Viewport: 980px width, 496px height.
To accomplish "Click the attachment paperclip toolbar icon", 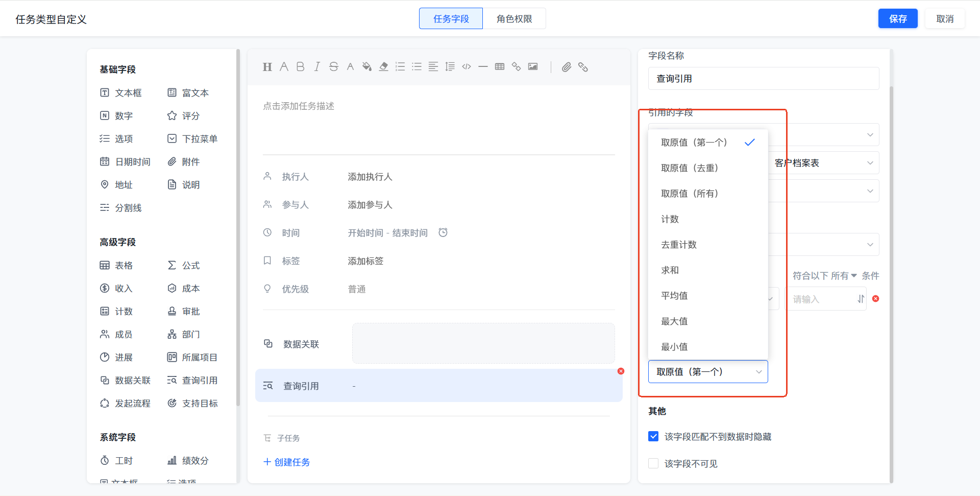I will (x=567, y=67).
